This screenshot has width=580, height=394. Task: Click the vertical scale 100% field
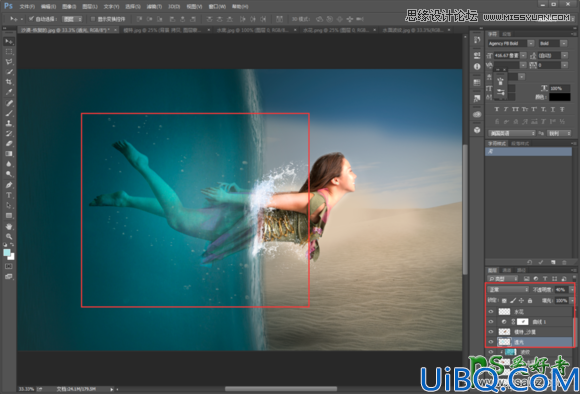[x=559, y=88]
